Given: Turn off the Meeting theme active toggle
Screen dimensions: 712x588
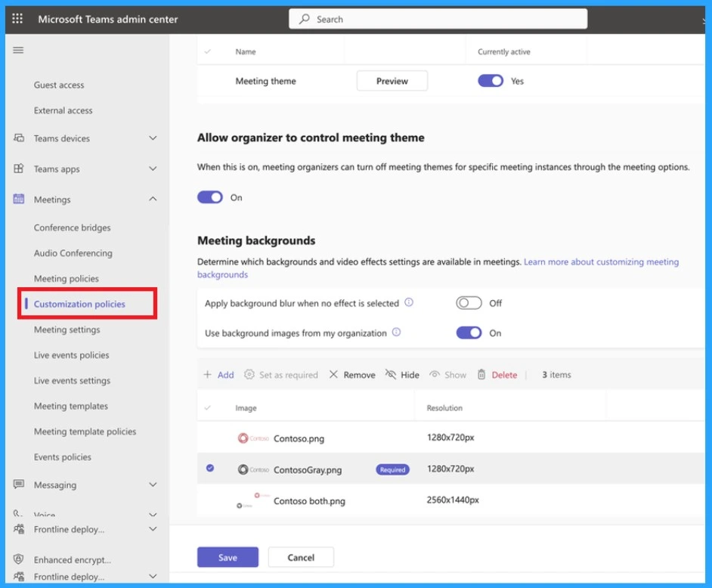Looking at the screenshot, I should (x=491, y=81).
